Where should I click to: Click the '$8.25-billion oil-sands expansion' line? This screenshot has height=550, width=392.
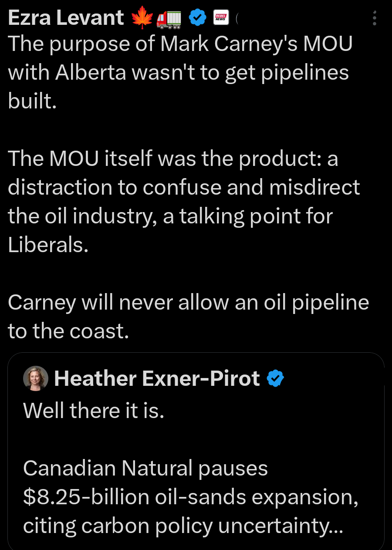pos(190,497)
